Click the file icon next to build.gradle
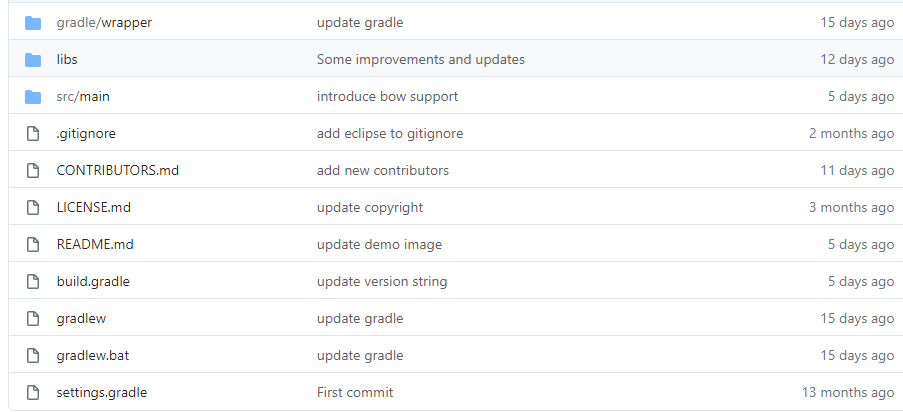 coord(33,282)
